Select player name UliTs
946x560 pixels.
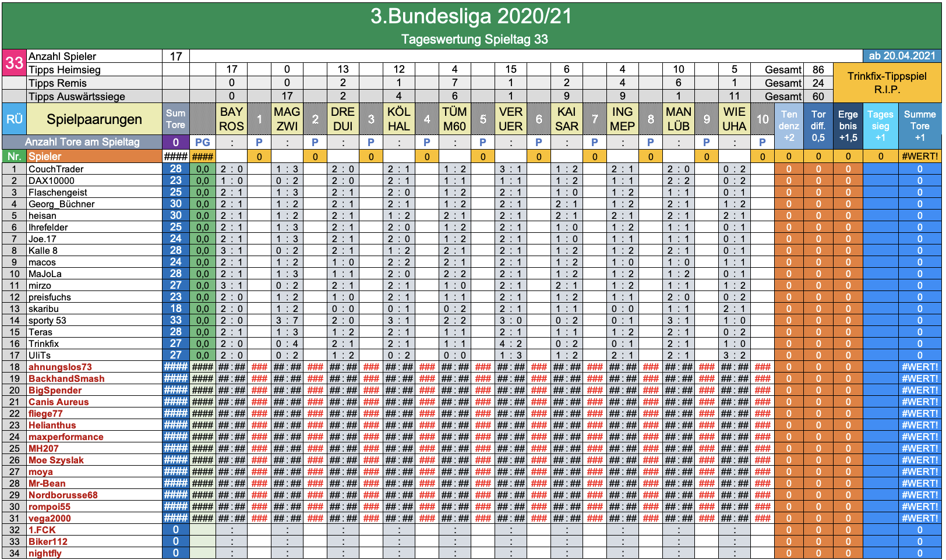pyautogui.click(x=40, y=355)
